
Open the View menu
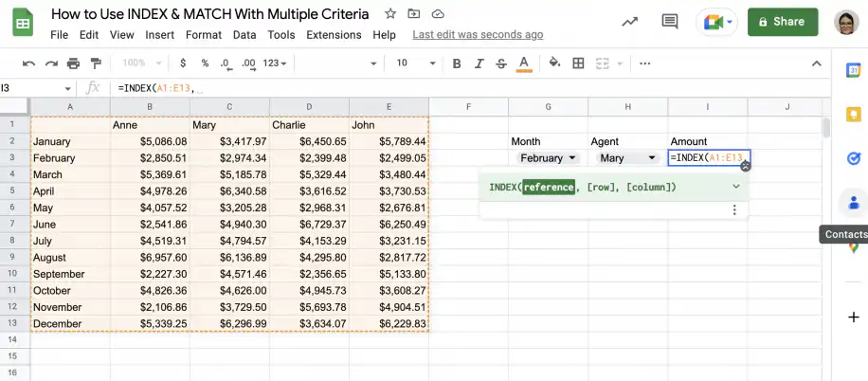pos(122,35)
